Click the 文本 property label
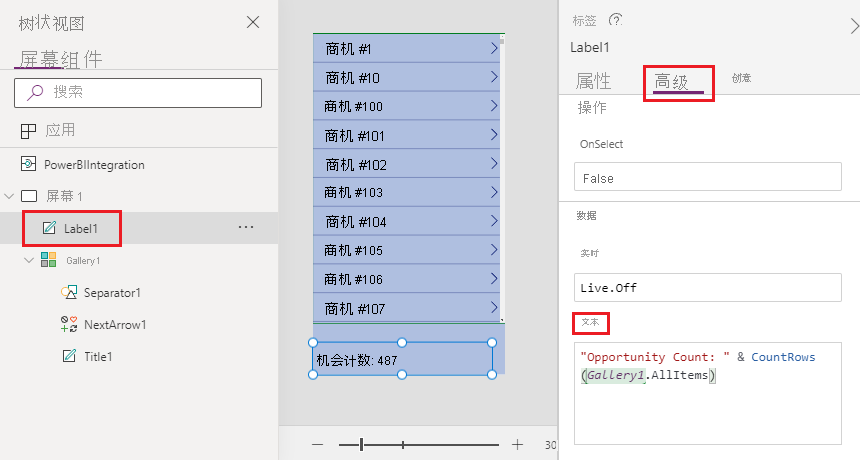 click(590, 322)
